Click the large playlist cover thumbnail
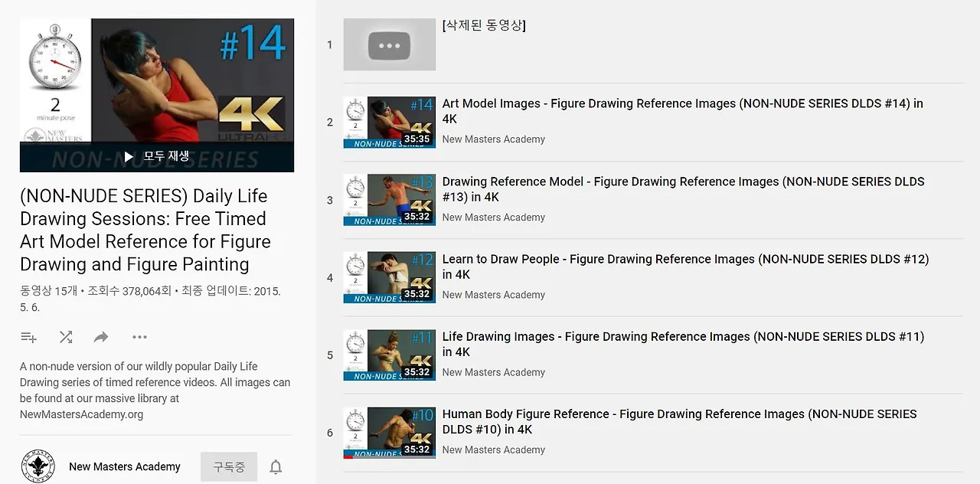Viewport: 980px width, 484px height. pyautogui.click(x=157, y=95)
